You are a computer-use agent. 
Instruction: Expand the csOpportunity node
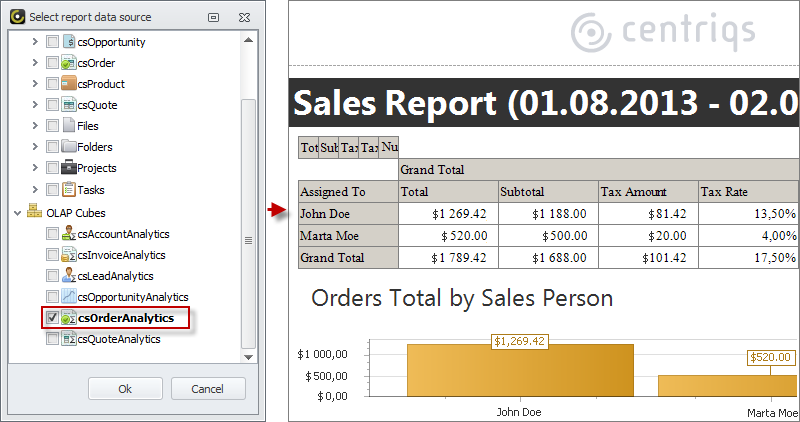point(35,41)
